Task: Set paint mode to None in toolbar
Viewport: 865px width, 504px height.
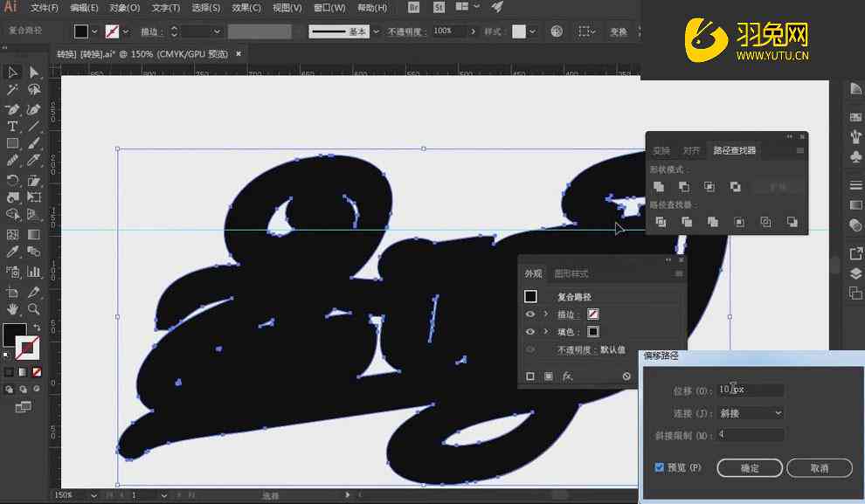Action: click(37, 372)
